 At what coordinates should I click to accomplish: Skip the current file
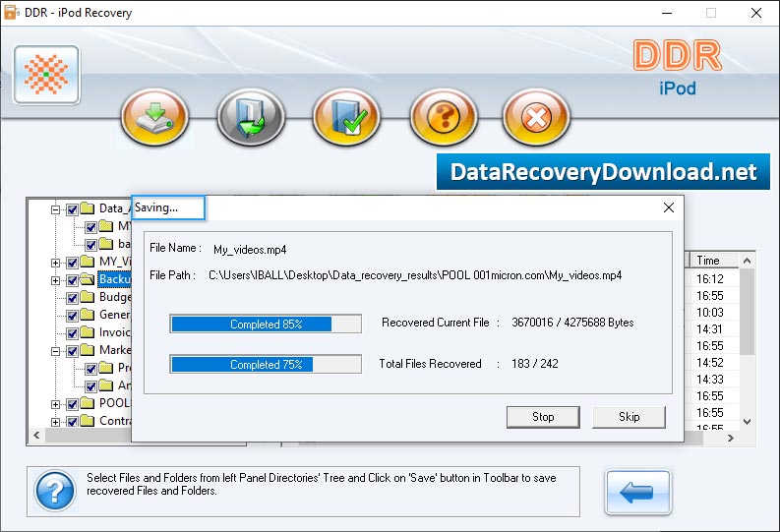[629, 417]
